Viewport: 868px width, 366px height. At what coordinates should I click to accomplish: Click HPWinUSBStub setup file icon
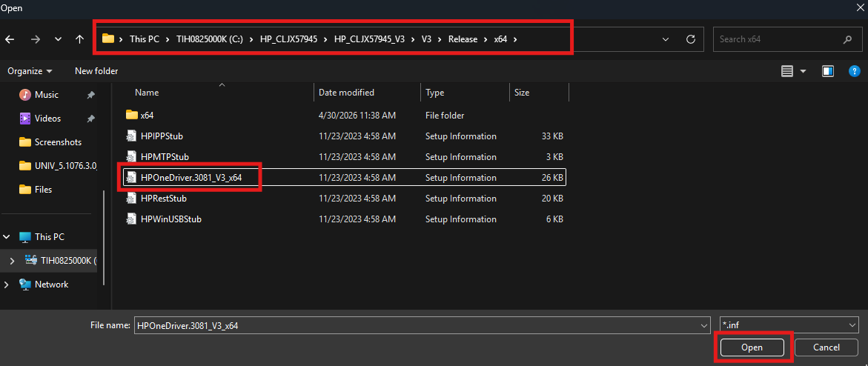point(131,219)
